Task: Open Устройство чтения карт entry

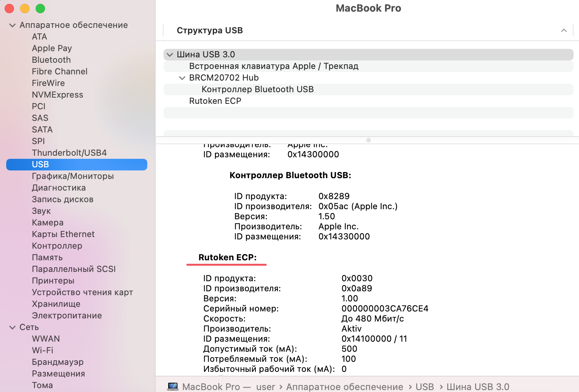Action: pos(83,292)
